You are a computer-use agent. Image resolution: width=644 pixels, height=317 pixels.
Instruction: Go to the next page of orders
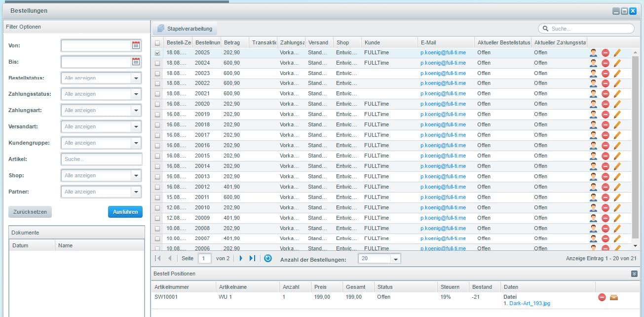(x=241, y=258)
